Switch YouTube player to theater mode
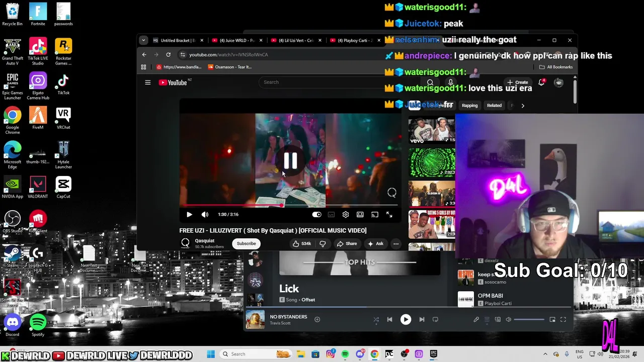Image resolution: width=644 pixels, height=362 pixels. pos(360,215)
